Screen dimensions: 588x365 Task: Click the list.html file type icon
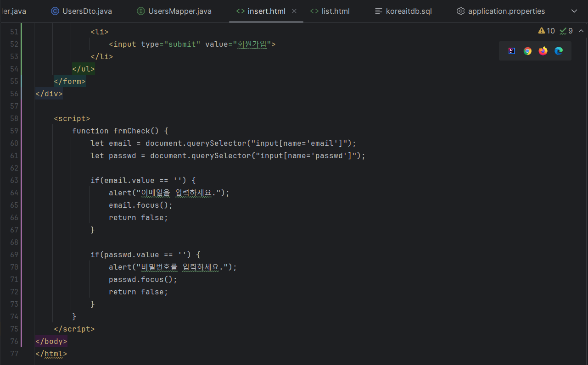(x=314, y=11)
